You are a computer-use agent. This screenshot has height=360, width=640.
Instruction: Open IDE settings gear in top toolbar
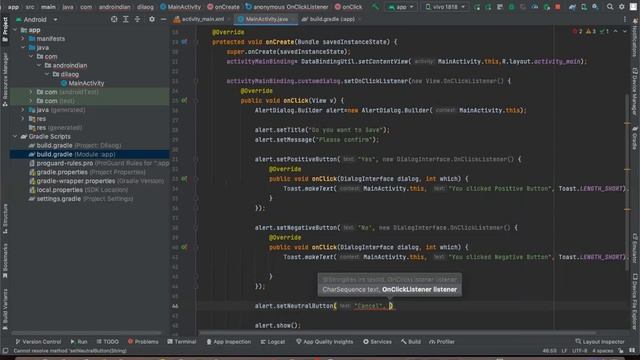click(x=622, y=7)
